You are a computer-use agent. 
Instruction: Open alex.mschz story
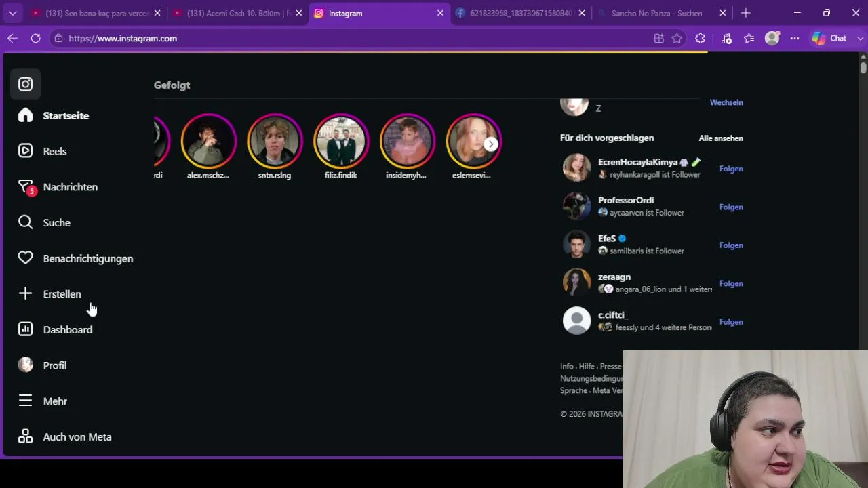pos(208,141)
